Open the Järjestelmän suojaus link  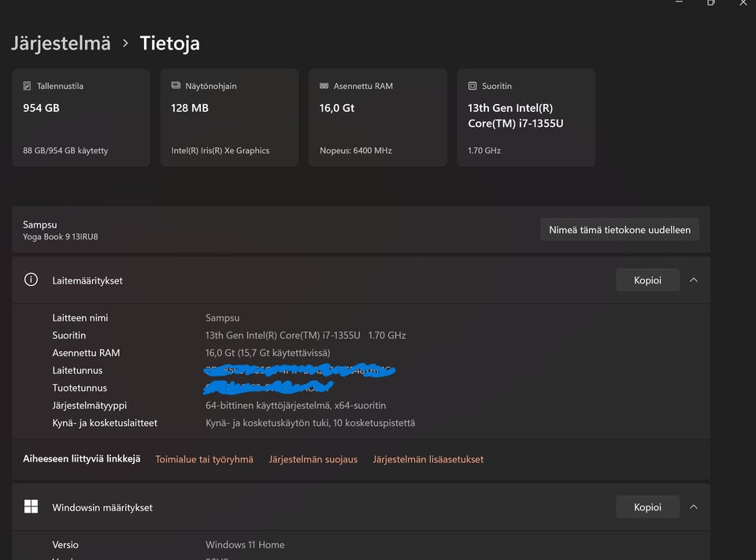tap(313, 459)
